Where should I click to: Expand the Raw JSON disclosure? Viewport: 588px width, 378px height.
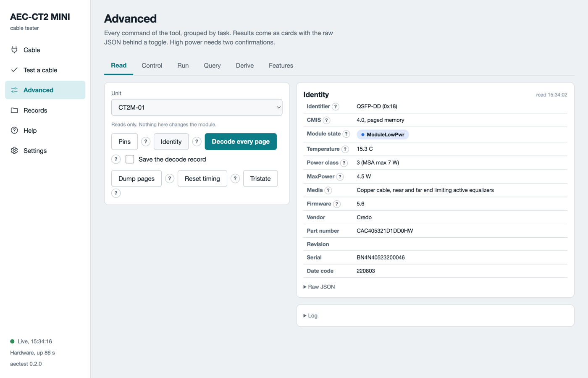point(319,287)
